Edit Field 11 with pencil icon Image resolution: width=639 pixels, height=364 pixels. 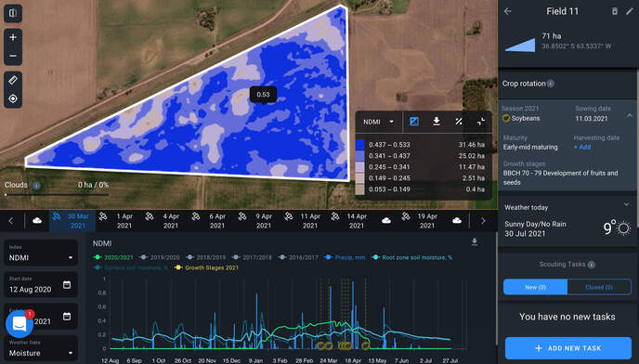[630, 11]
